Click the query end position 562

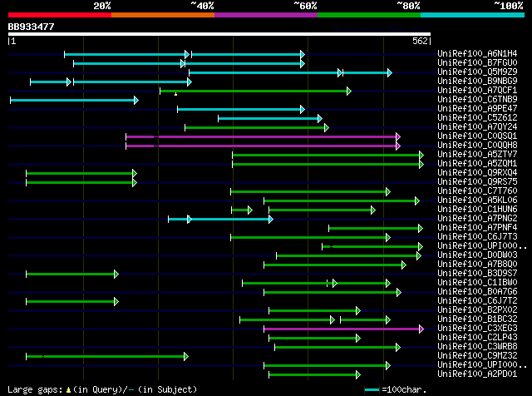(420, 41)
